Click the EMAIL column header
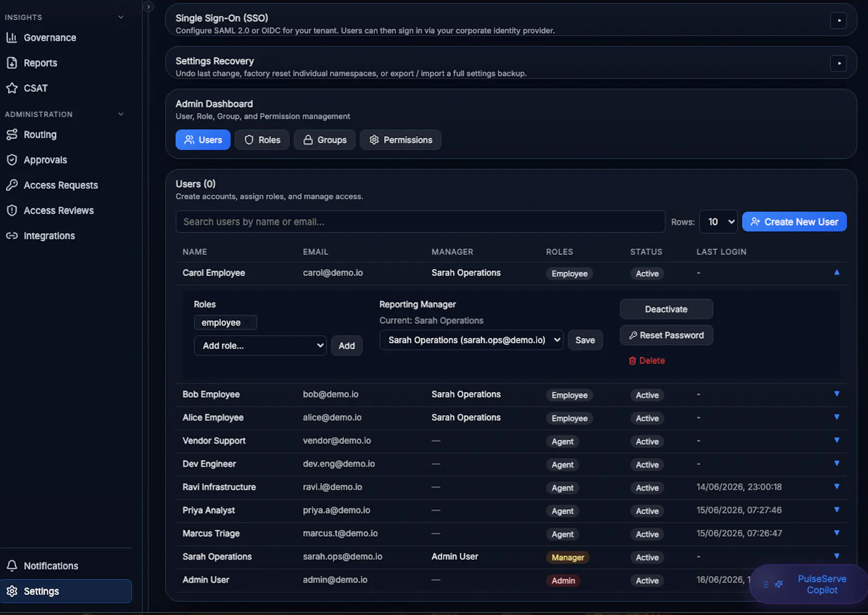This screenshot has height=615, width=868. (x=315, y=252)
